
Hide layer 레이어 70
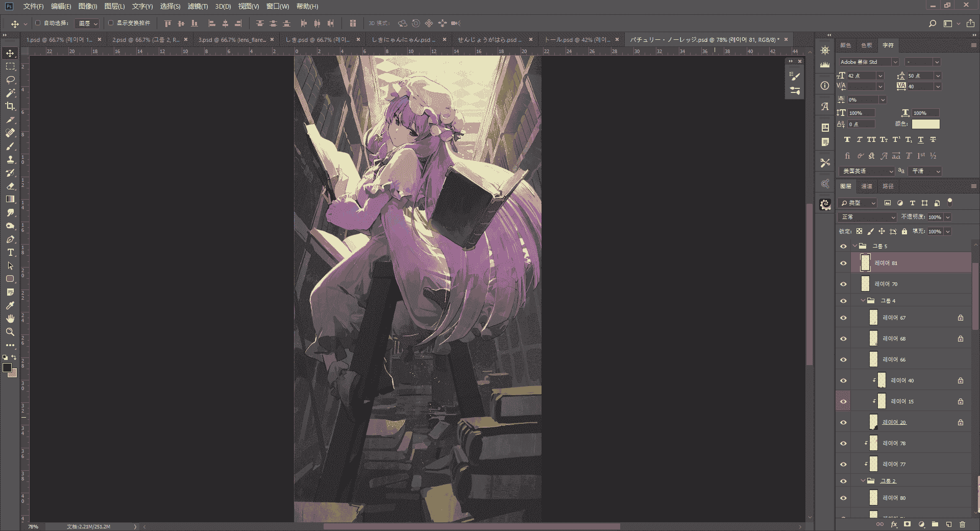(x=843, y=284)
